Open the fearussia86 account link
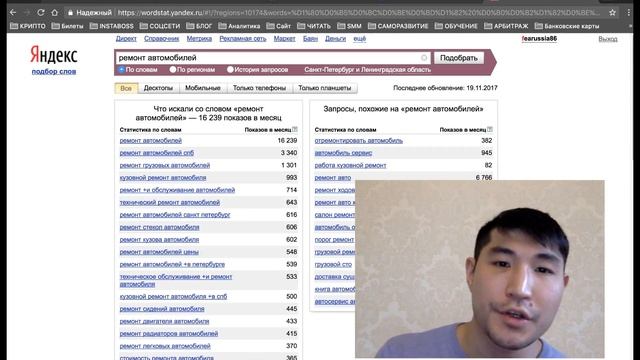Image resolution: width=640 pixels, height=360 pixels. click(539, 39)
